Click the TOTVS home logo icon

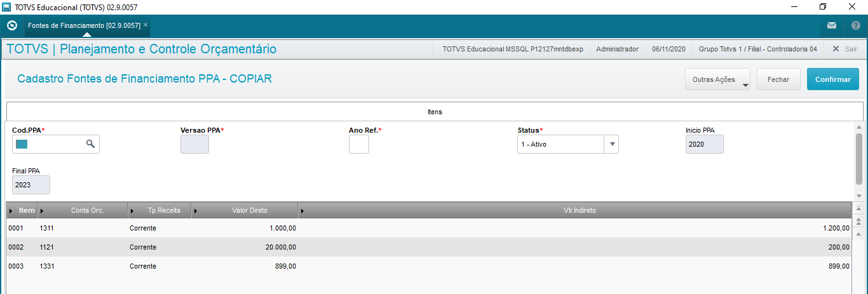[x=11, y=25]
